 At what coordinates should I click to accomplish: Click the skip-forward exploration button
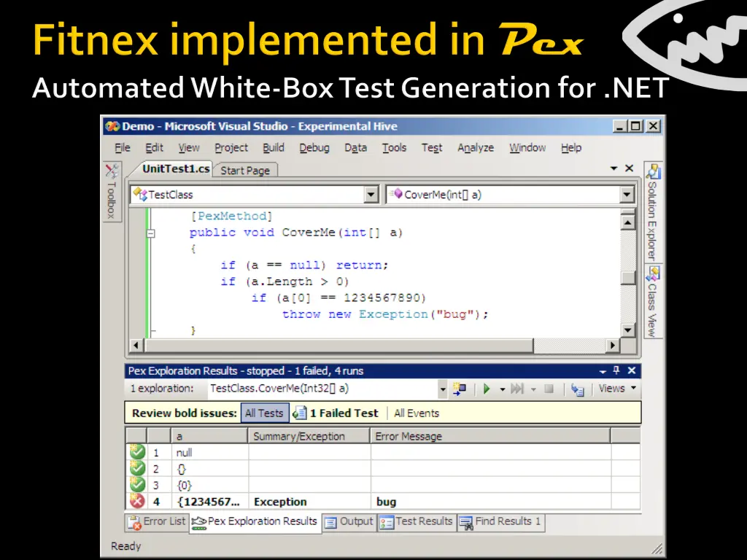coord(517,389)
